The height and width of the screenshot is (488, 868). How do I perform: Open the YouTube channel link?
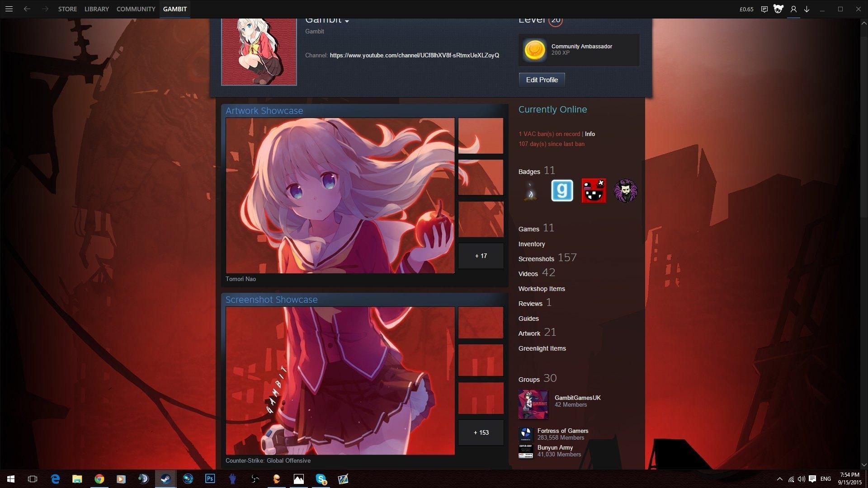(x=414, y=55)
